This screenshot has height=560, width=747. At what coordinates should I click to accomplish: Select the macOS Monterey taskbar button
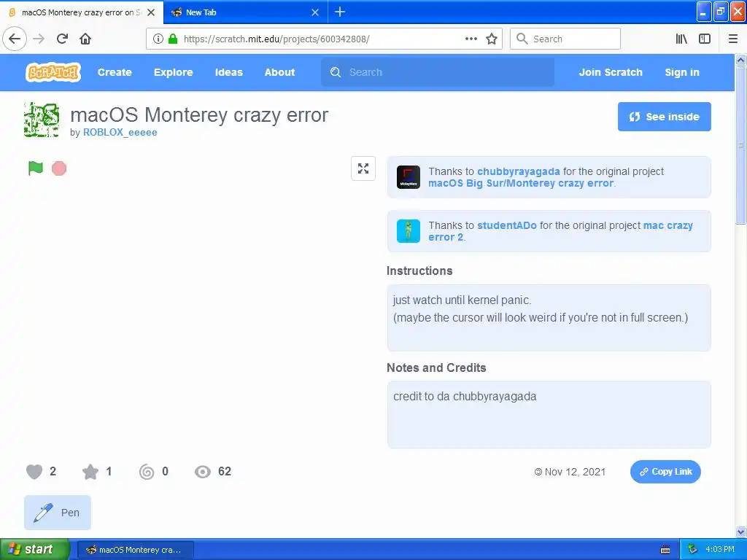coord(135,550)
